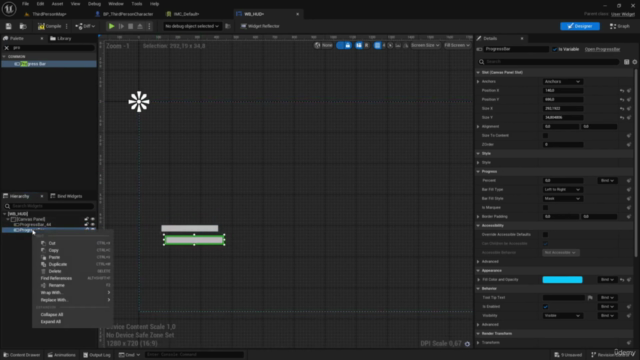Open the Output Log

pyautogui.click(x=97, y=355)
